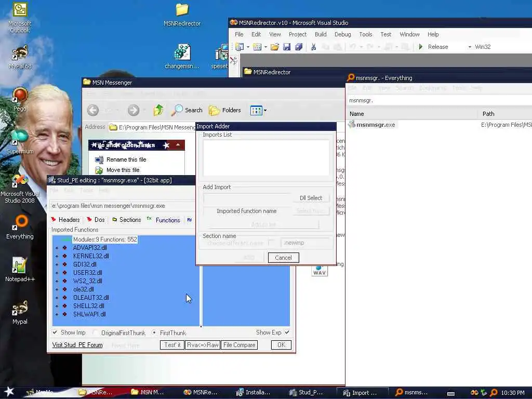This screenshot has height=399, width=532.
Task: Click the Test it button in Stud_PE
Action: 172,345
